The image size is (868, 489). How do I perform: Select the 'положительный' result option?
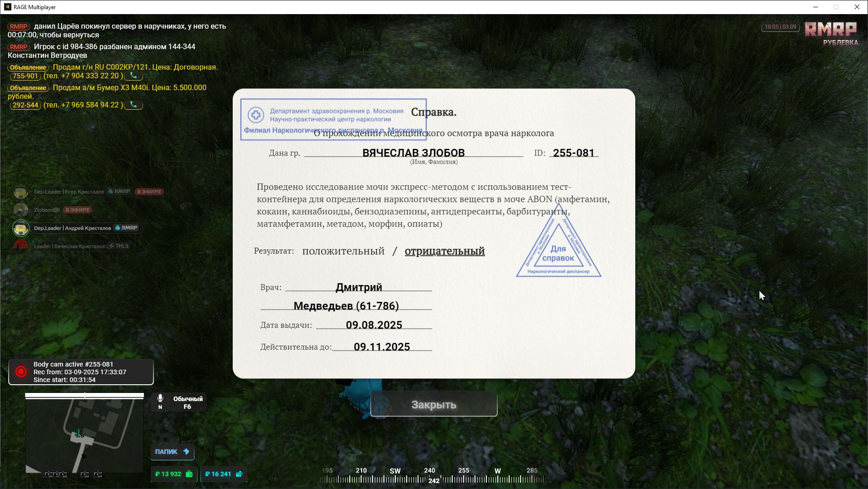pyautogui.click(x=343, y=251)
